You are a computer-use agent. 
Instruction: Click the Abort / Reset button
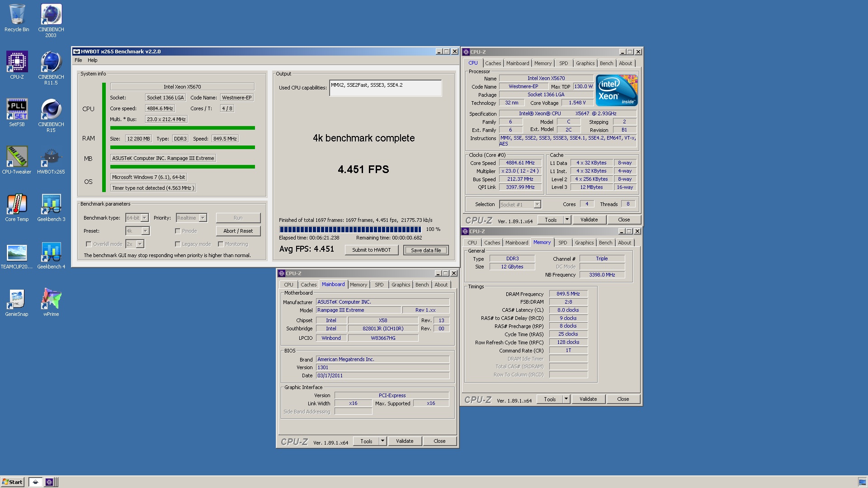click(238, 231)
